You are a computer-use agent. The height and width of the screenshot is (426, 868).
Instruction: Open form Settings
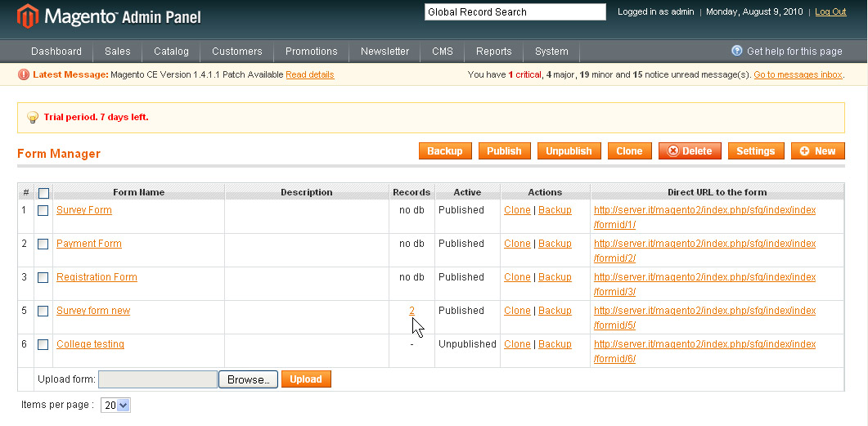[756, 151]
